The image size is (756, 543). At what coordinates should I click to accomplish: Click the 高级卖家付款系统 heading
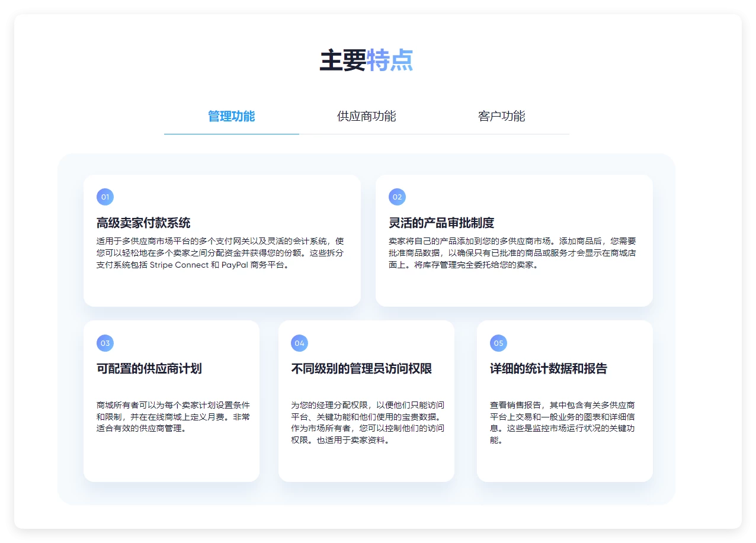pos(143,223)
